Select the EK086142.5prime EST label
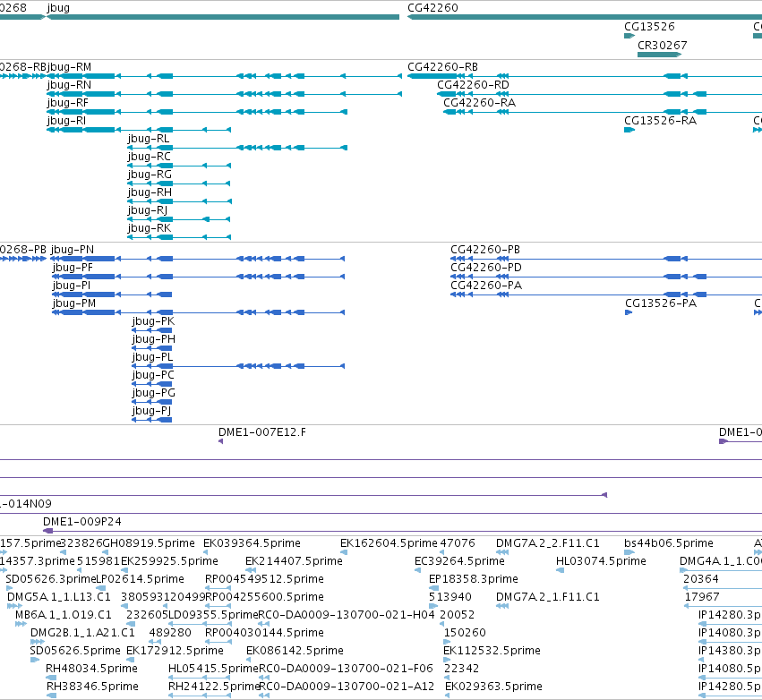 tap(295, 651)
